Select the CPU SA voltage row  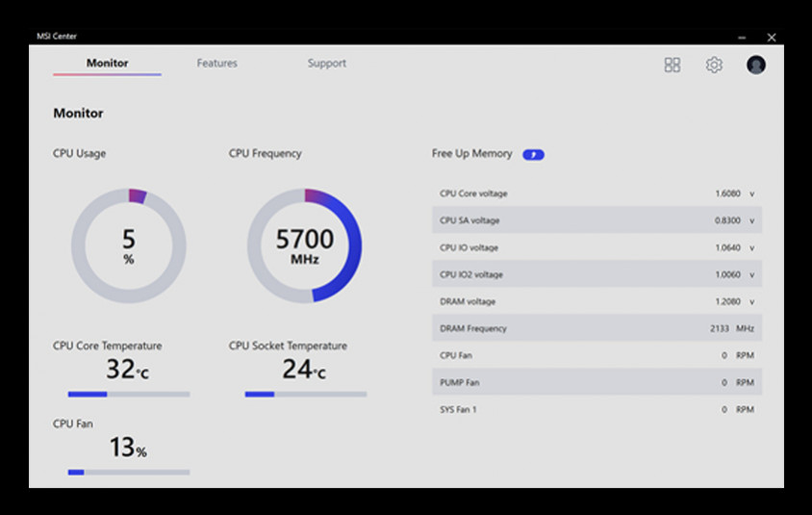click(596, 220)
